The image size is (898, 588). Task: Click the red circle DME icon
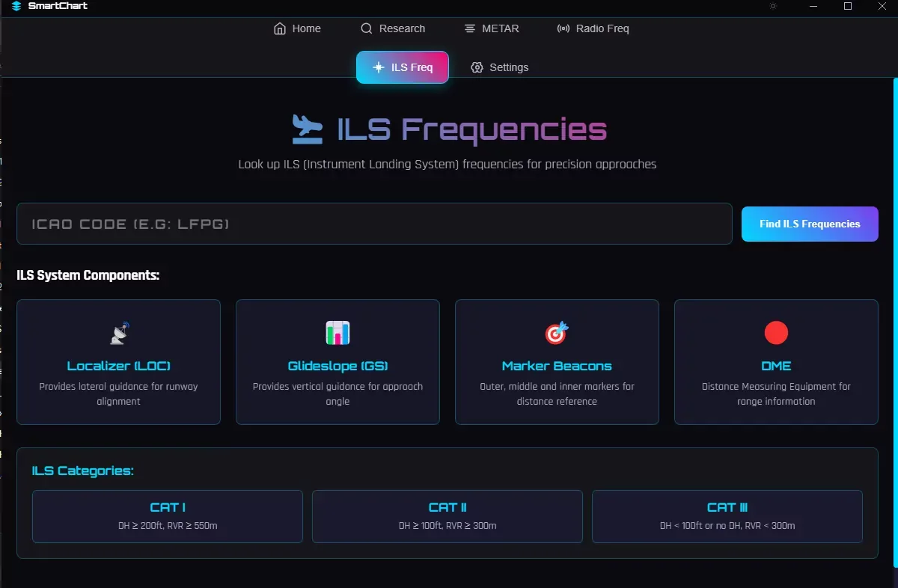point(776,333)
